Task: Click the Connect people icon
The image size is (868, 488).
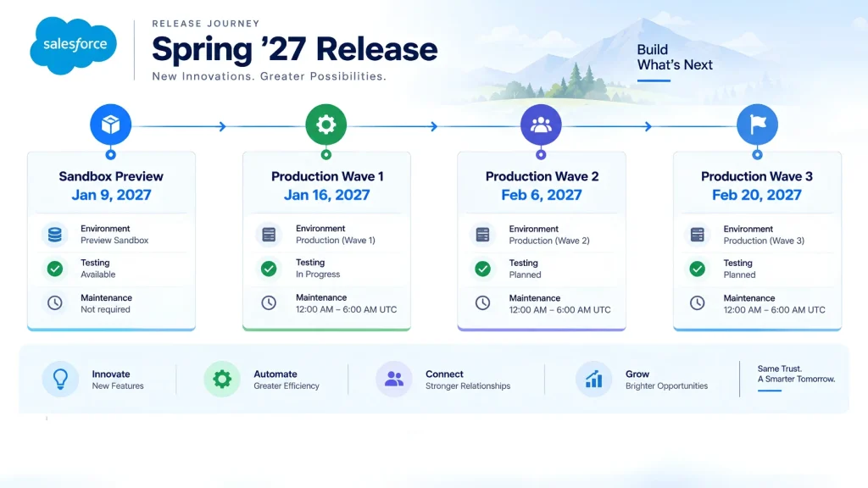Action: 393,379
